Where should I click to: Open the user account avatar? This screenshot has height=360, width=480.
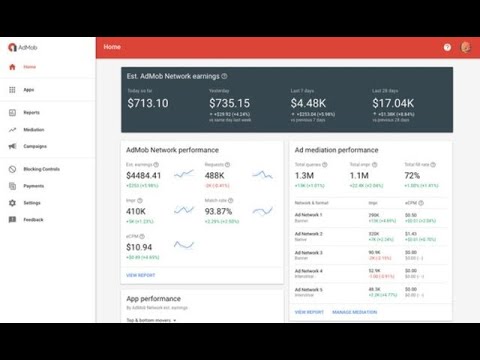pos(466,47)
